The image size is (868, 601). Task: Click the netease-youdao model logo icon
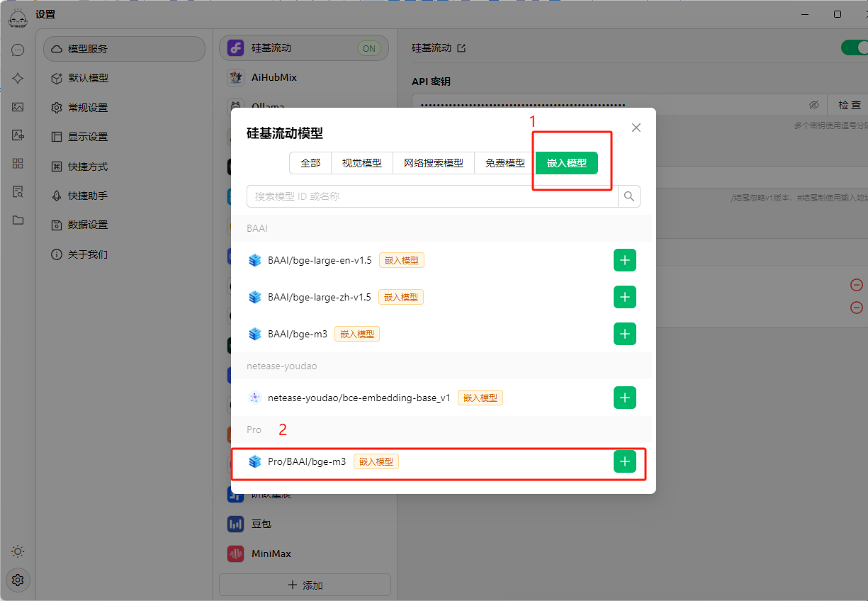255,398
